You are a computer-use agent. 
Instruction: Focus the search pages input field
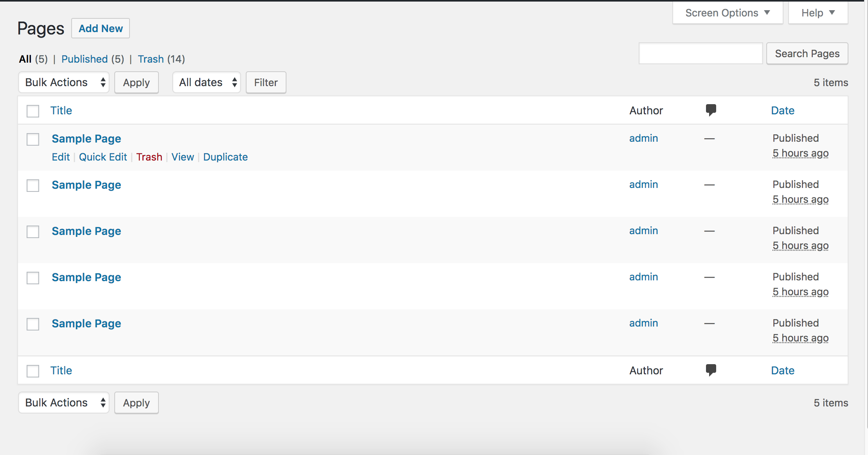tap(701, 53)
